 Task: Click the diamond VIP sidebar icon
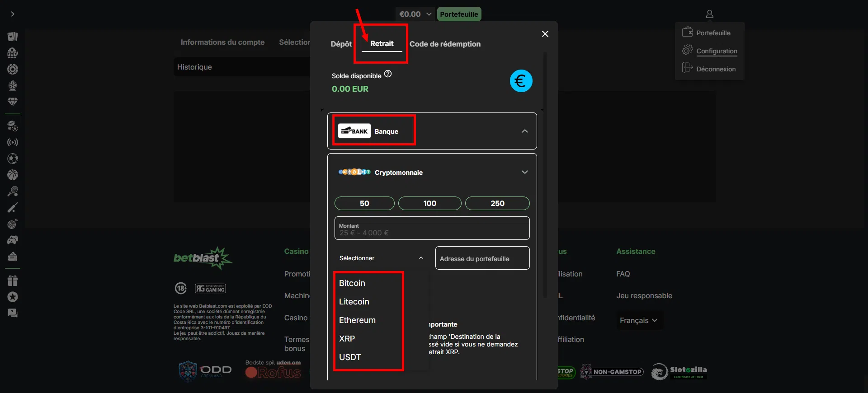click(x=13, y=102)
